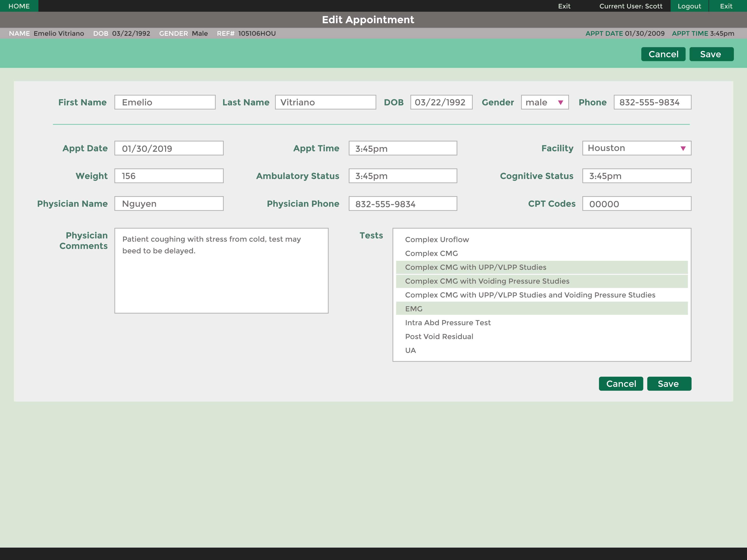747x560 pixels.
Task: Edit the Weight field showing 156
Action: click(x=169, y=175)
